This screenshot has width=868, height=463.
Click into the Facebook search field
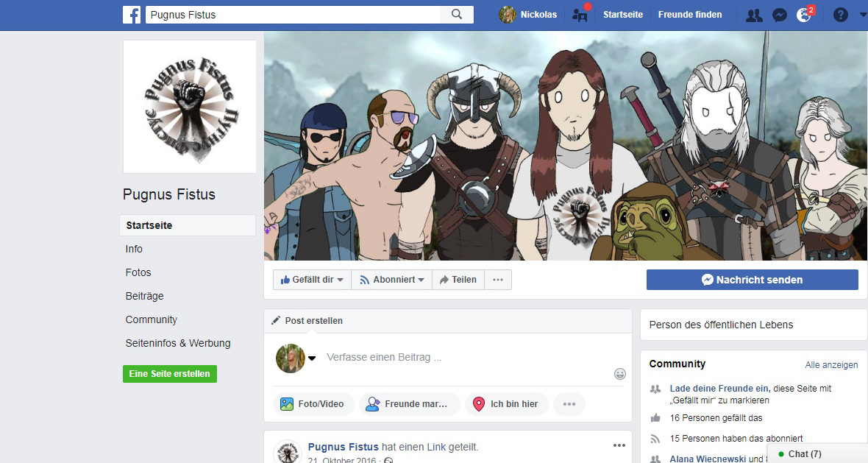(293, 15)
